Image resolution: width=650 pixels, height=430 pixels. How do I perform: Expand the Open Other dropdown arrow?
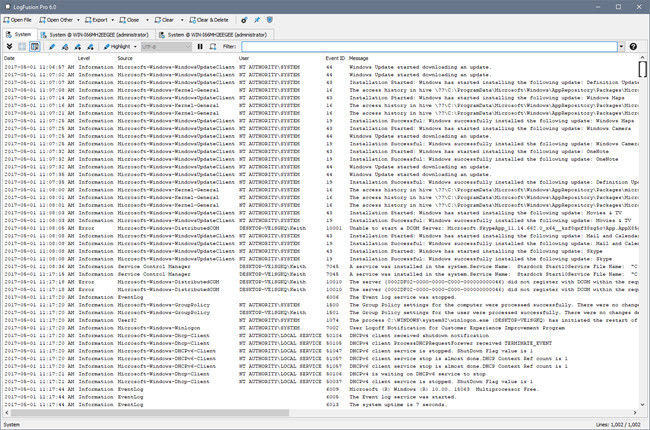[x=78, y=20]
